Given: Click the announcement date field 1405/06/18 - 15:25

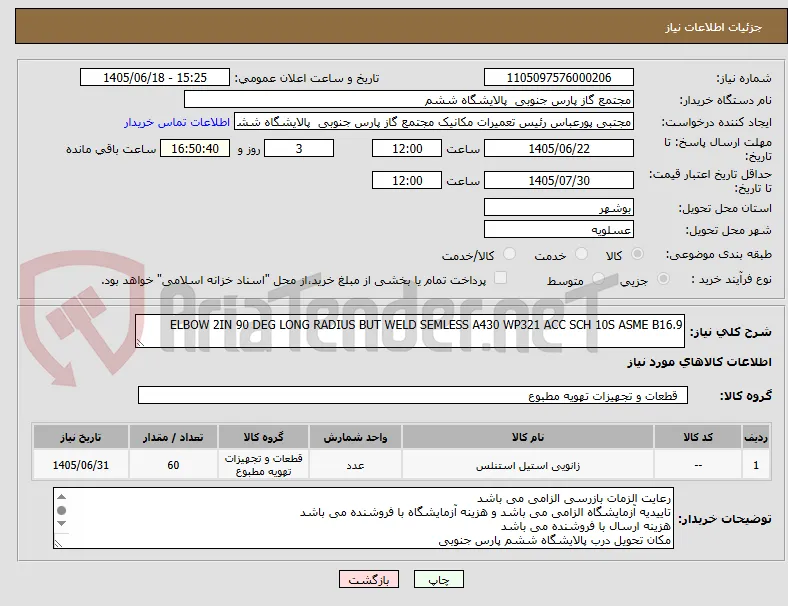Looking at the screenshot, I should [155, 77].
